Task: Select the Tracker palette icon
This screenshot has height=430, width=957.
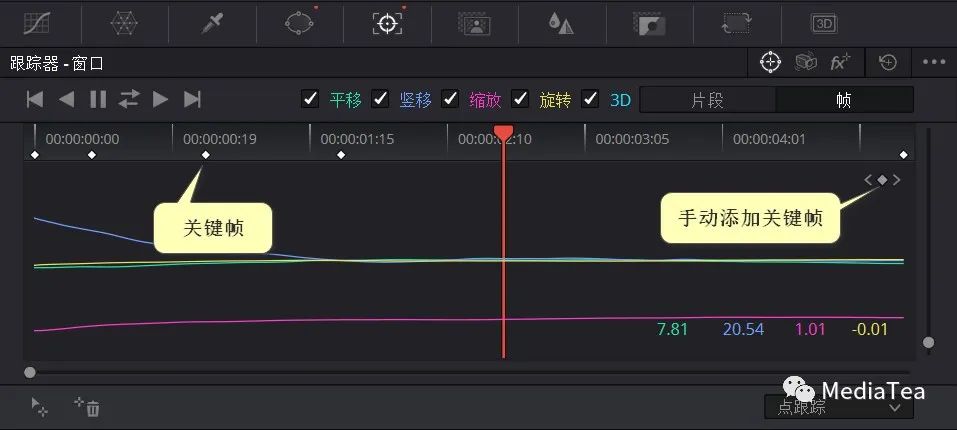Action: (387, 23)
